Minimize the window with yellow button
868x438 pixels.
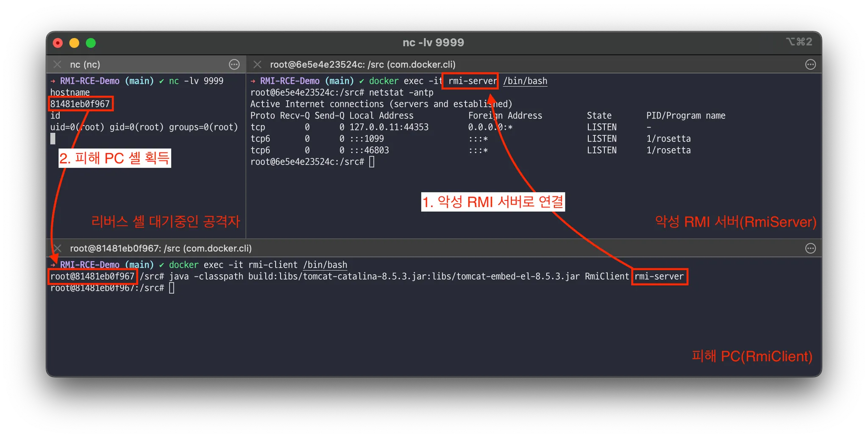(x=74, y=43)
